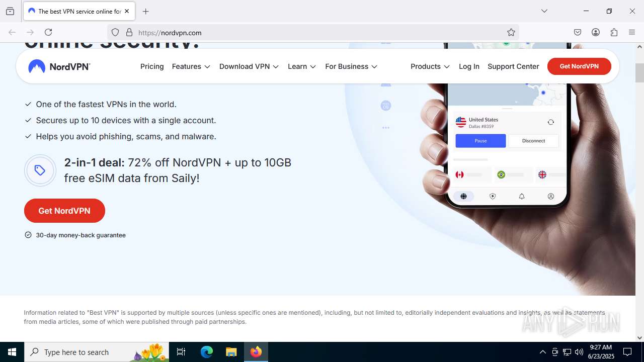Open File Explorer from the taskbar

tap(231, 352)
